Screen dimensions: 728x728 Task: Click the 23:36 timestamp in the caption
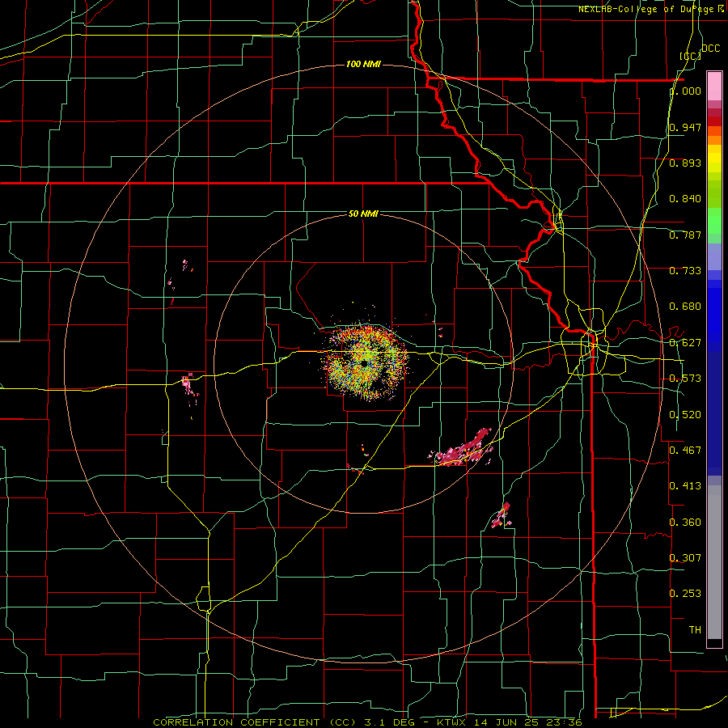(x=563, y=722)
